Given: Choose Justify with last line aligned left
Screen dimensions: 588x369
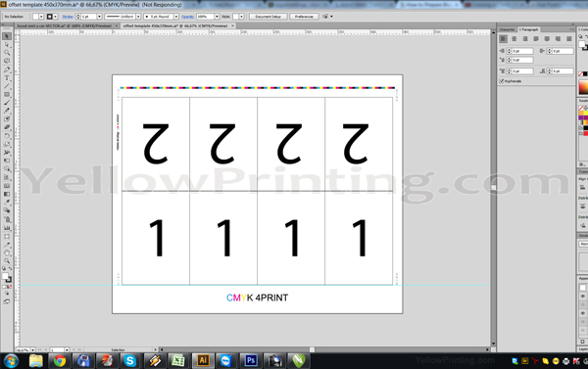Looking at the screenshot, I should point(536,38).
